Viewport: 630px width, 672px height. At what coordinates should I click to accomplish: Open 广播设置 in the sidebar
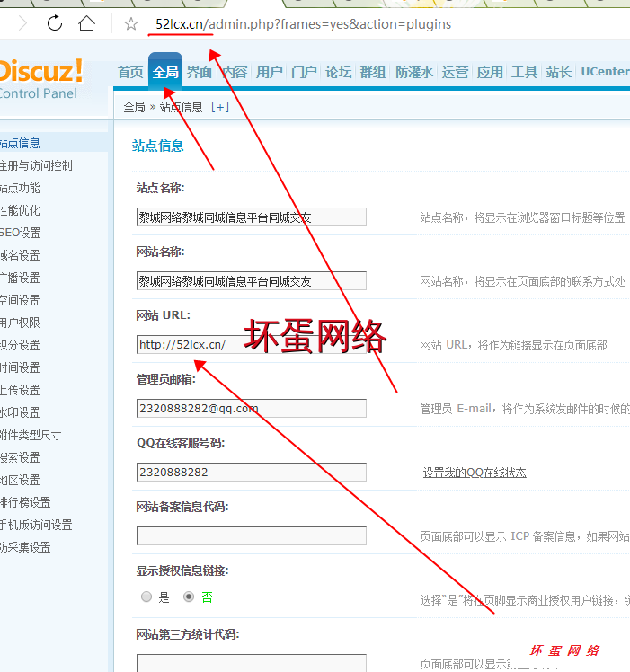tap(20, 278)
